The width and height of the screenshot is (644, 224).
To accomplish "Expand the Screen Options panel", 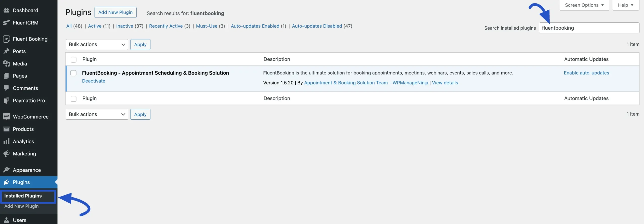I will [584, 5].
